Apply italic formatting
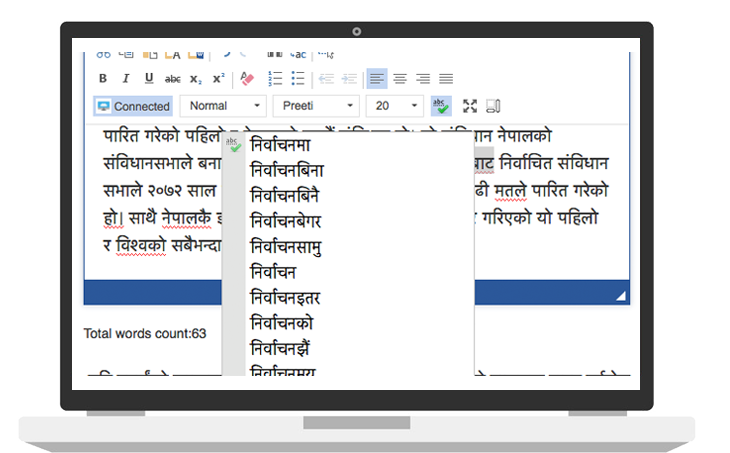This screenshot has height=453, width=730. pyautogui.click(x=125, y=78)
